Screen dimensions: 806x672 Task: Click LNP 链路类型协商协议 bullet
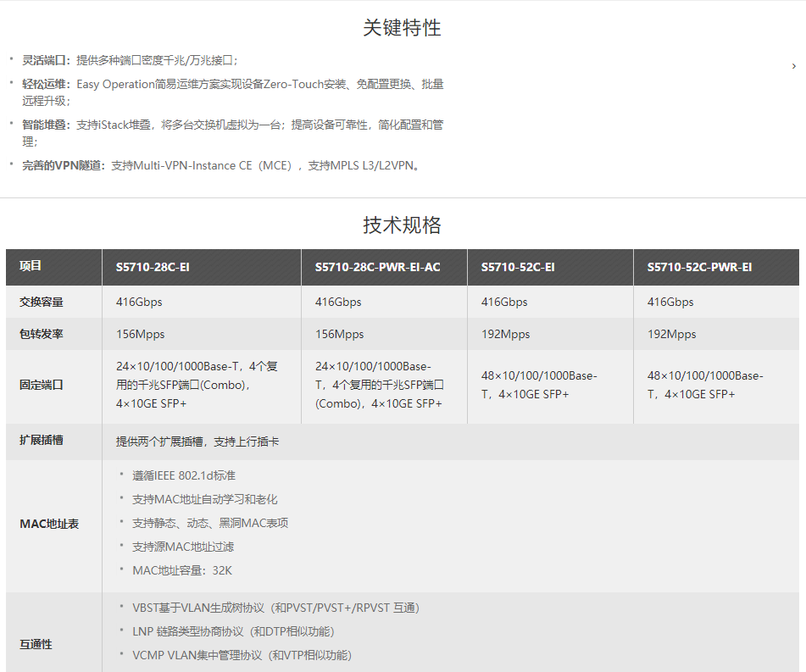click(x=233, y=631)
